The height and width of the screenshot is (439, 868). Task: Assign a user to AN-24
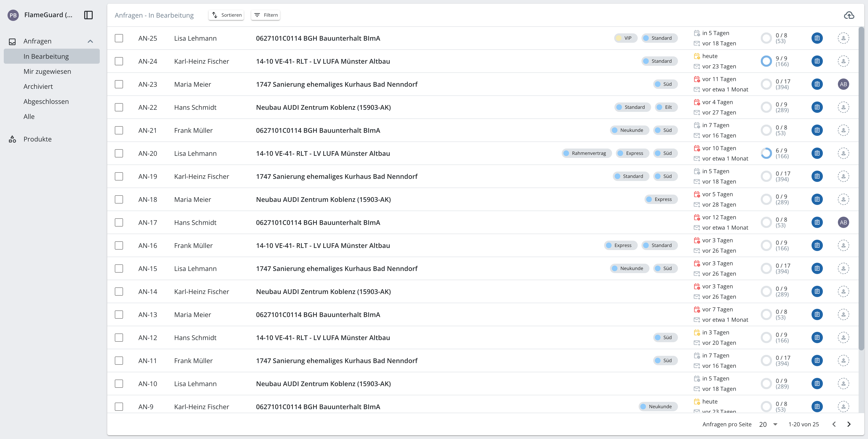(x=843, y=61)
